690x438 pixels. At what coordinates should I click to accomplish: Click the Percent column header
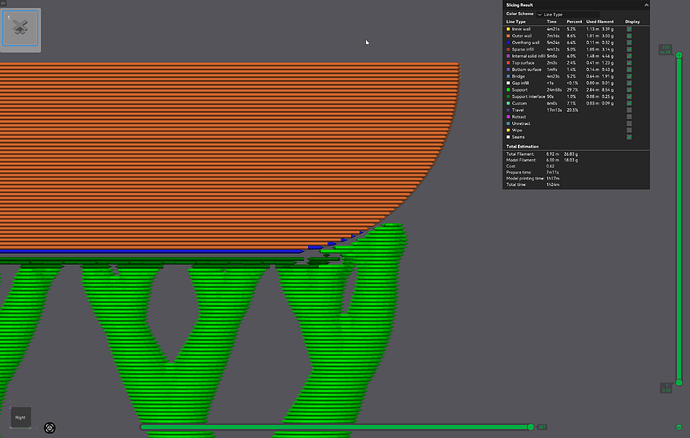[574, 22]
